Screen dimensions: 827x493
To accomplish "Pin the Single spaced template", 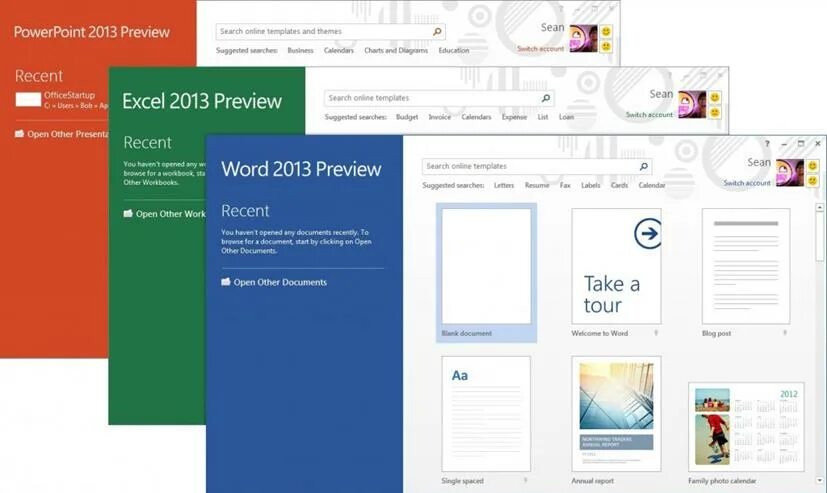I will click(525, 480).
